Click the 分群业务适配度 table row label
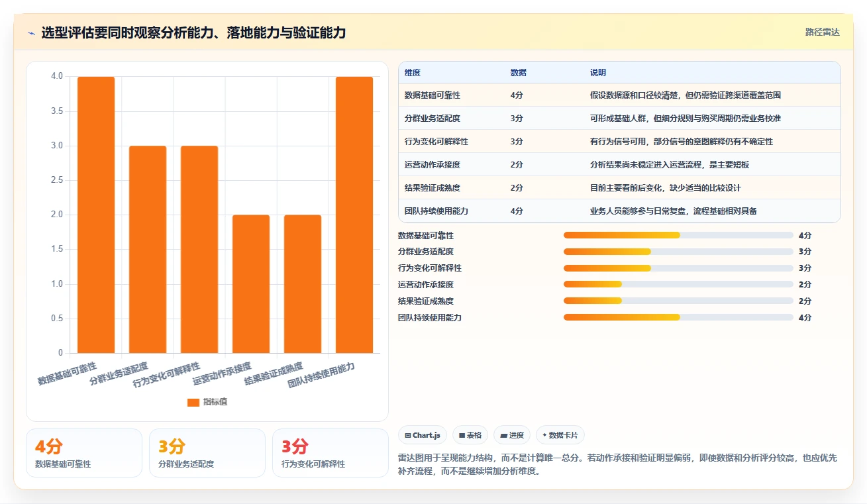The image size is (867, 504). coord(433,119)
